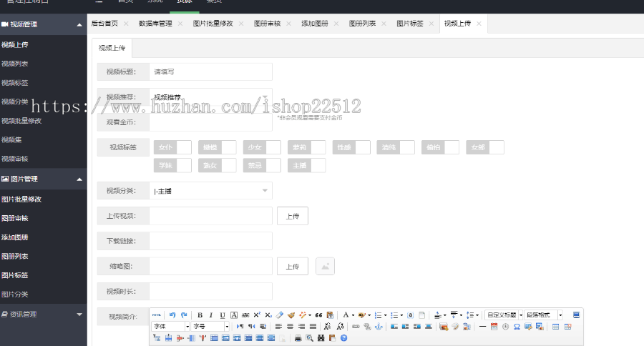Image resolution: width=644 pixels, height=346 pixels.
Task: Open 视频审核 in the sidebar
Action: [x=15, y=159]
